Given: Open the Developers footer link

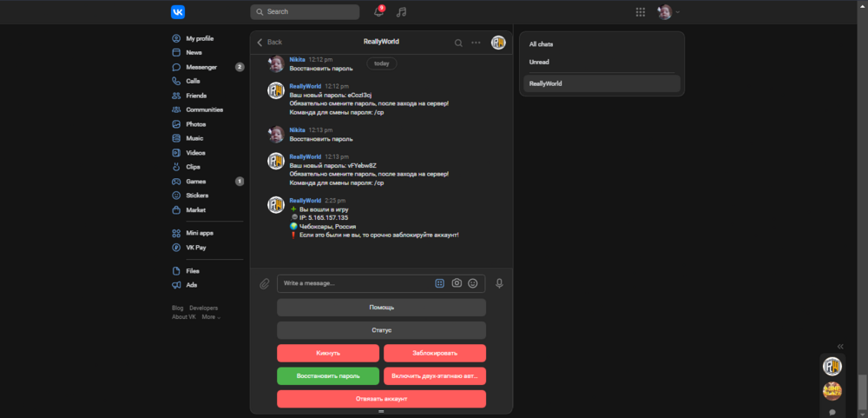Looking at the screenshot, I should [x=203, y=309].
